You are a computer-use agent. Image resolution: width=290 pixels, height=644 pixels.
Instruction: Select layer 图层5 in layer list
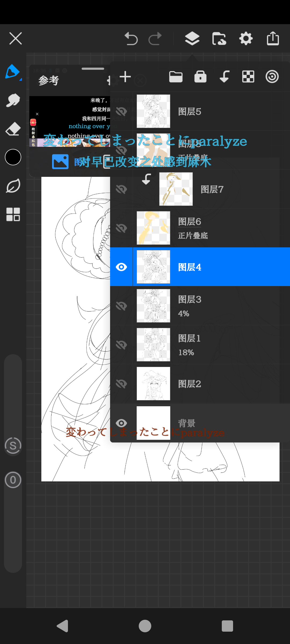point(215,111)
